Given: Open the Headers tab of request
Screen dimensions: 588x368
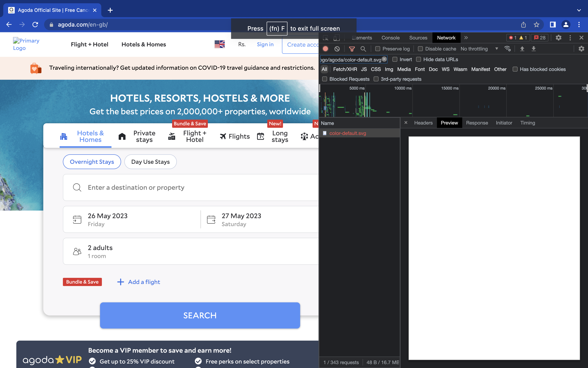Looking at the screenshot, I should pyautogui.click(x=423, y=123).
